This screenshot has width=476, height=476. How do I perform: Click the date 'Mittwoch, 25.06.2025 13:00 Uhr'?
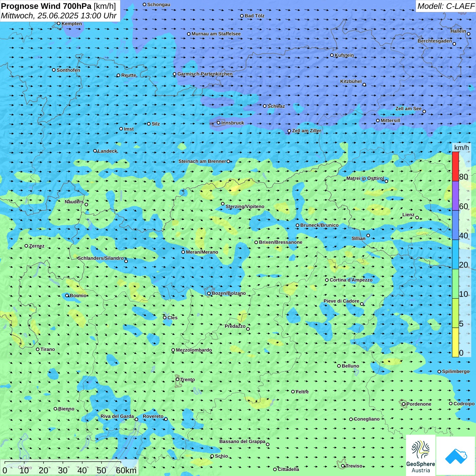(59, 16)
